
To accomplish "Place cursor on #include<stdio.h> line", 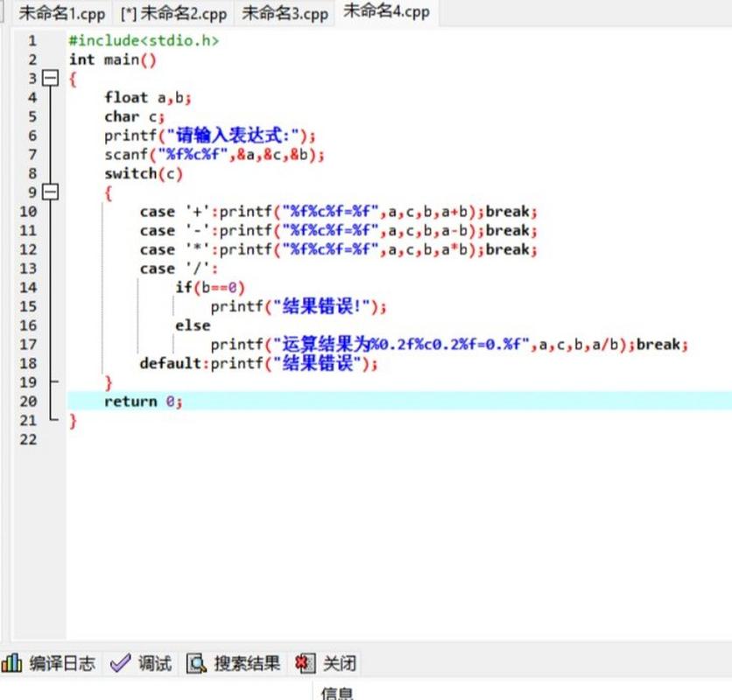I will pos(144,40).
